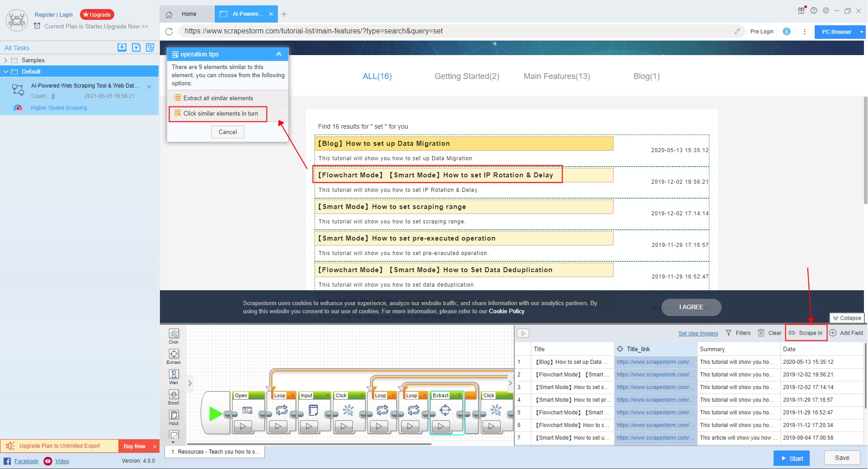
Task: Open a new browser tab with plus
Action: 284,14
